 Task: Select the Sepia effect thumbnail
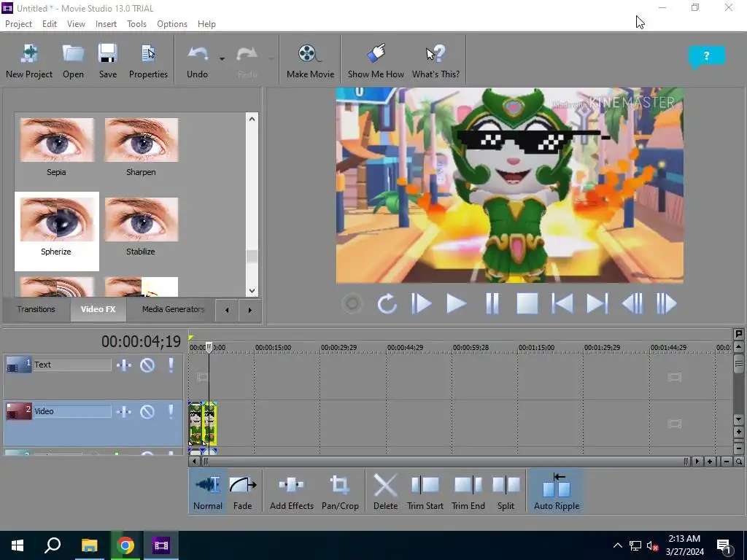click(x=57, y=140)
